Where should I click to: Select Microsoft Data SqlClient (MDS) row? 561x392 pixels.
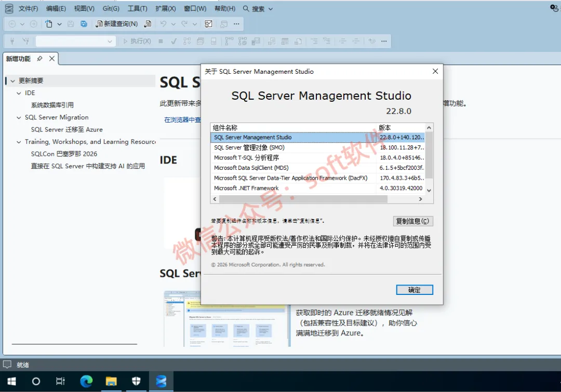click(318, 168)
